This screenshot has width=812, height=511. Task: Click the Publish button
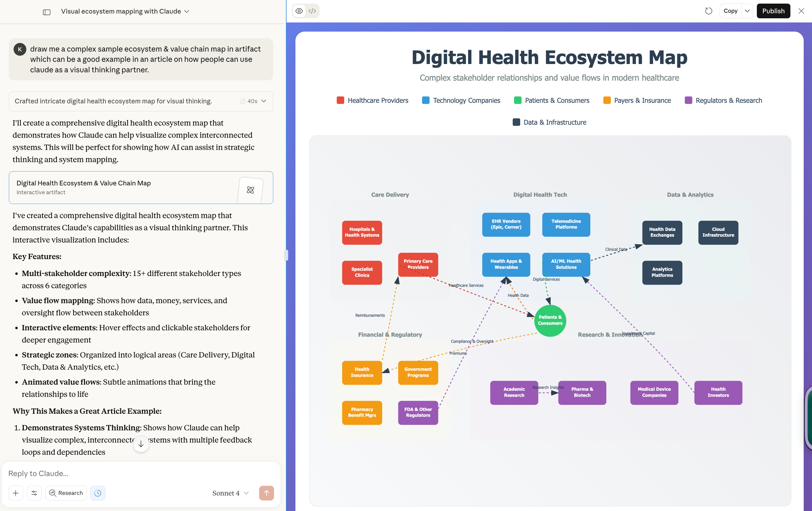[x=773, y=11]
